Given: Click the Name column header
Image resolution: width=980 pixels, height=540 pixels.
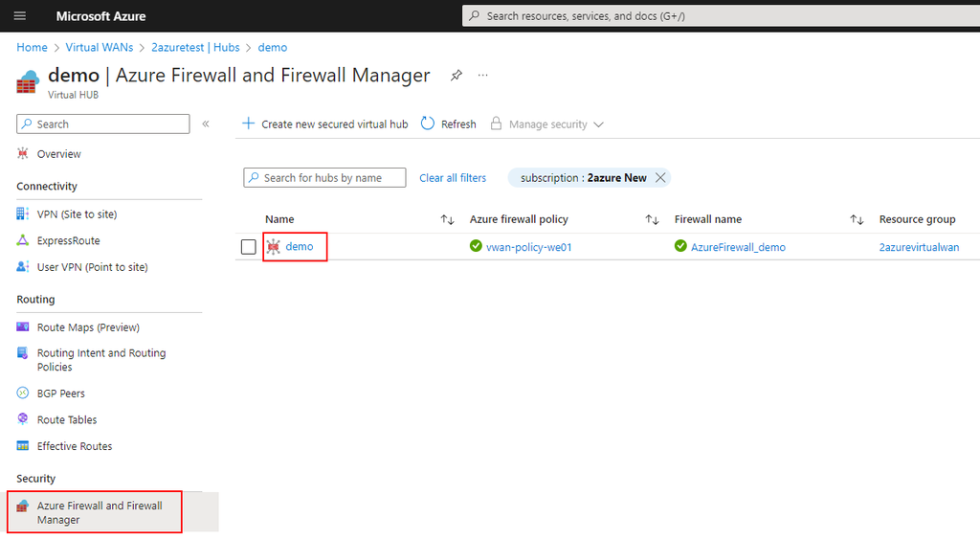Looking at the screenshot, I should tap(279, 219).
